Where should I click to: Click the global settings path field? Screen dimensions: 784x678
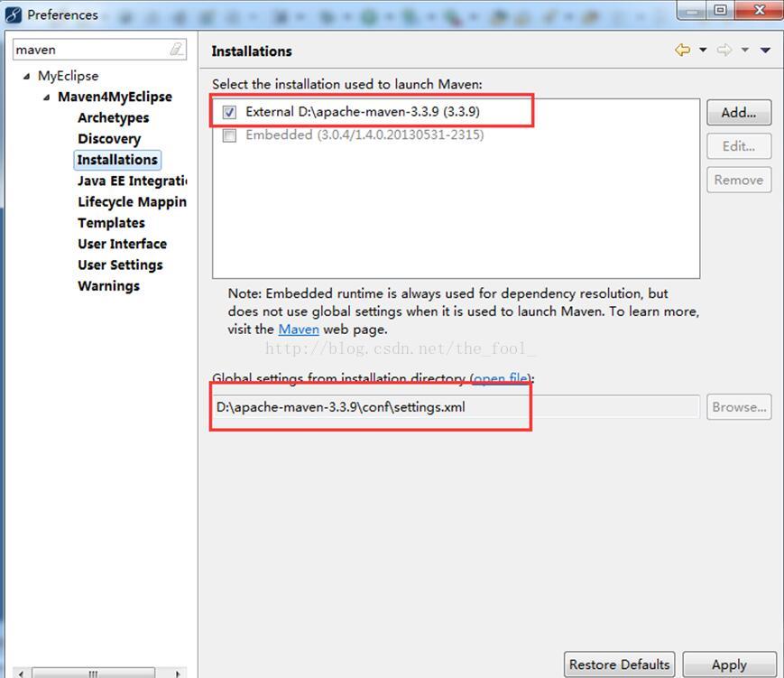click(456, 407)
